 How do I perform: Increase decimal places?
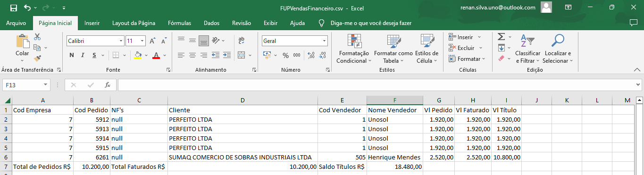point(311,55)
